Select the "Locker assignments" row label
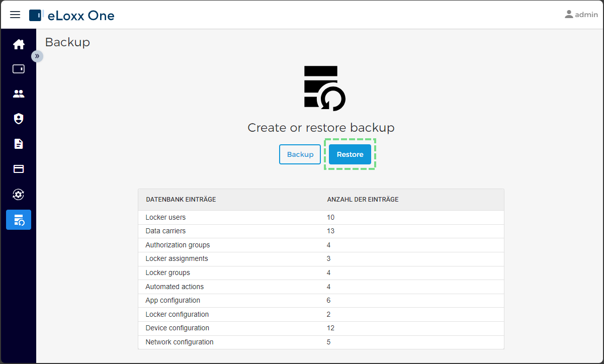This screenshot has width=604, height=364. click(x=177, y=258)
